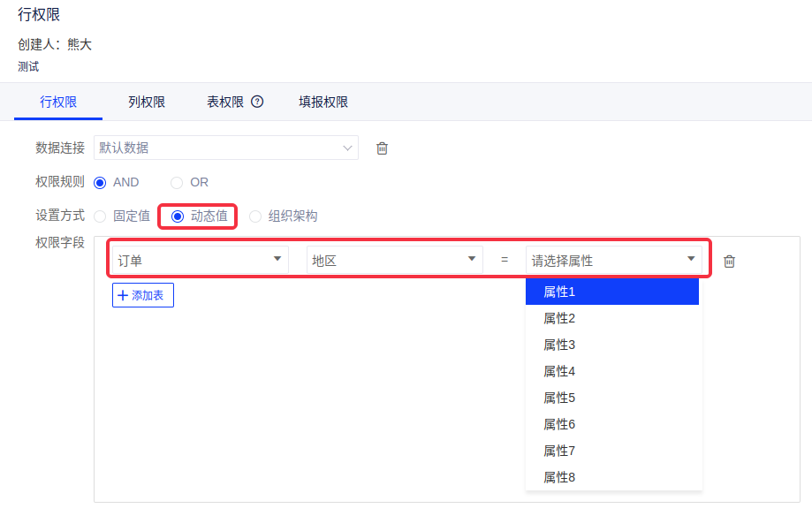Open the 请选择属性 attribute dropdown
This screenshot has height=516, width=812.
click(613, 261)
